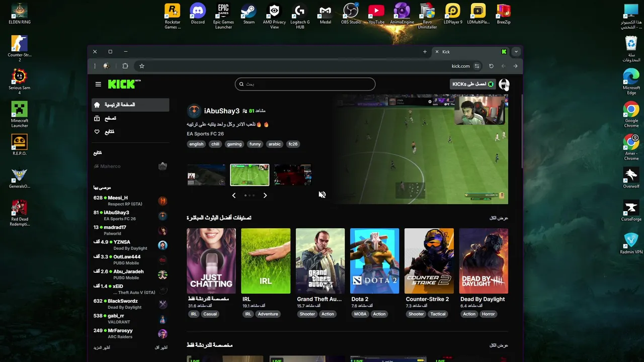The width and height of the screenshot is (644, 362).
Task: Open the browse sidebar item
Action: [130, 118]
